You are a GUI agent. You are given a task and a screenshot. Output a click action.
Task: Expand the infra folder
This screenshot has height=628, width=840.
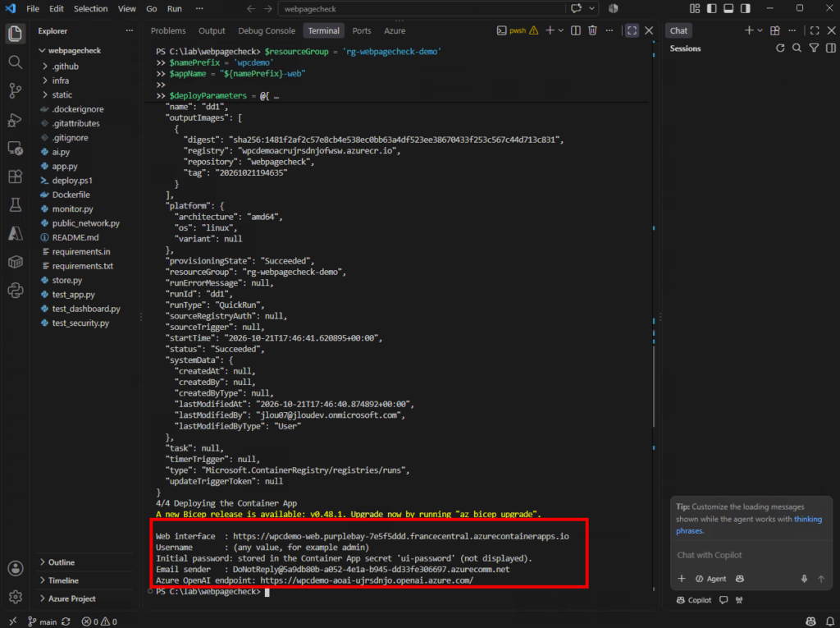pyautogui.click(x=84, y=80)
